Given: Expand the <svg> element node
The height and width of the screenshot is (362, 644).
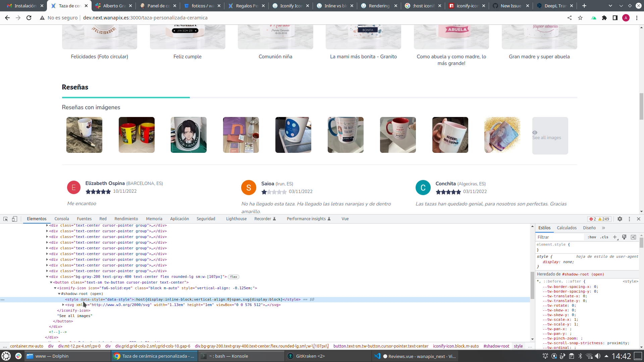Looking at the screenshot, I should tap(63, 305).
